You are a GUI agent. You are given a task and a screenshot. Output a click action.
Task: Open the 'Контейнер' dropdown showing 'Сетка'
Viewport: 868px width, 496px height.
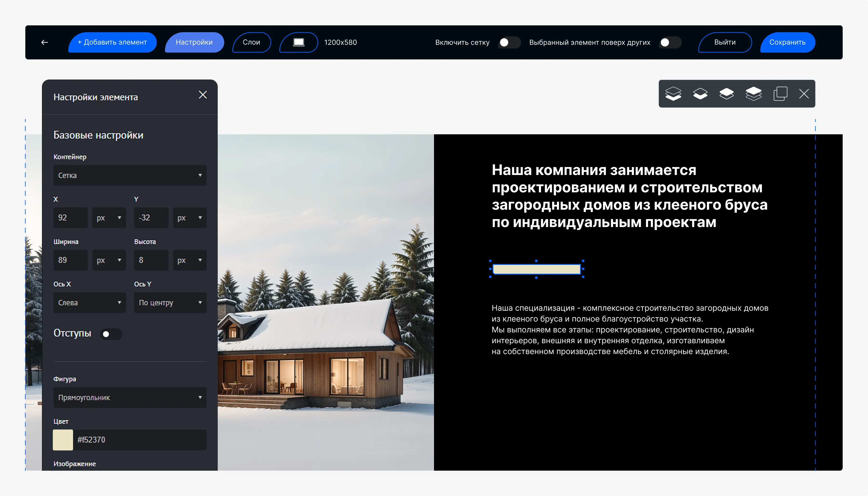coord(130,175)
